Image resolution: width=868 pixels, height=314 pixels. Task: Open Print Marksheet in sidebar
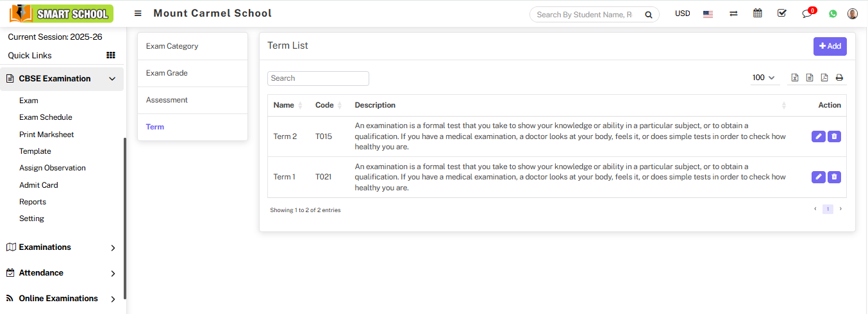click(x=47, y=135)
